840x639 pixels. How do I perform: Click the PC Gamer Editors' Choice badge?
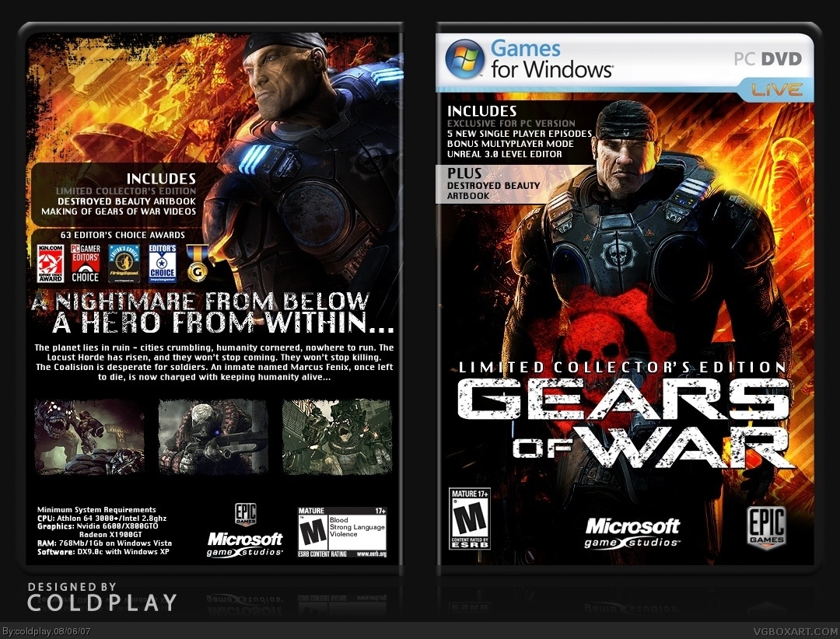pyautogui.click(x=86, y=264)
